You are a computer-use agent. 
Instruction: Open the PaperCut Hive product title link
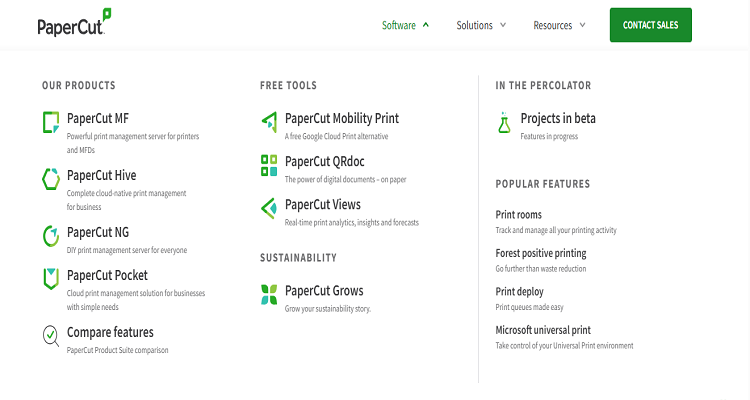click(x=101, y=175)
